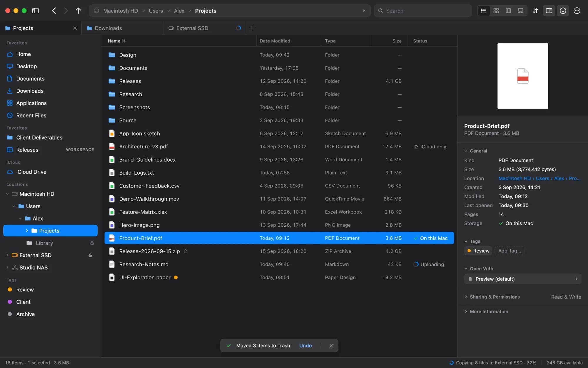Screen dimensions: 588x368
Task: Click Undo in the trash notification
Action: pos(305,346)
